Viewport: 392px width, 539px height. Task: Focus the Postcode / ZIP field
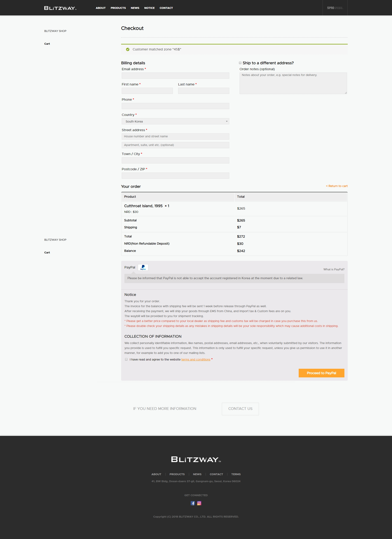coord(176,176)
